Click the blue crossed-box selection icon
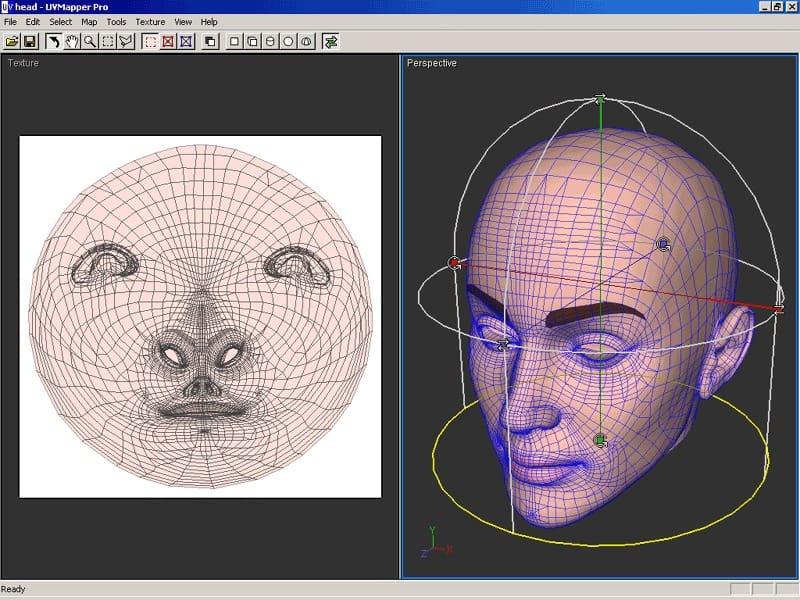The width and height of the screenshot is (800, 600). click(186, 42)
